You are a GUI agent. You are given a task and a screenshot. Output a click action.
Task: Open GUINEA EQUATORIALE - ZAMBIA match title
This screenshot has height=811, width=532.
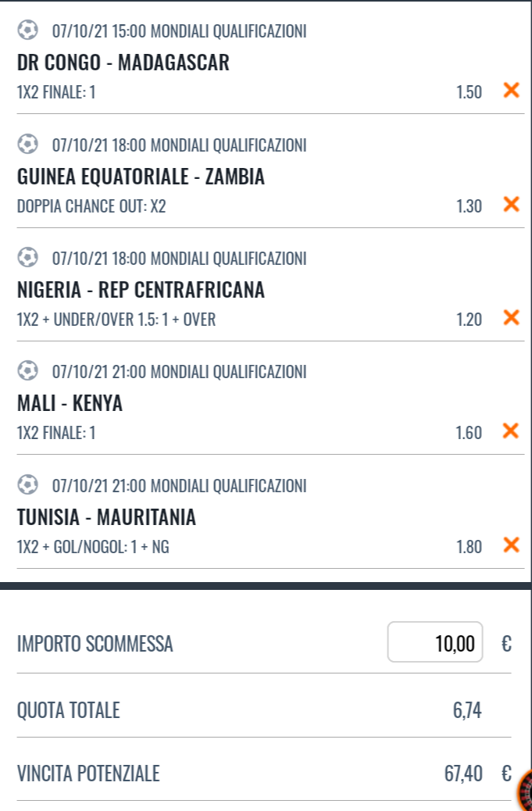(141, 177)
